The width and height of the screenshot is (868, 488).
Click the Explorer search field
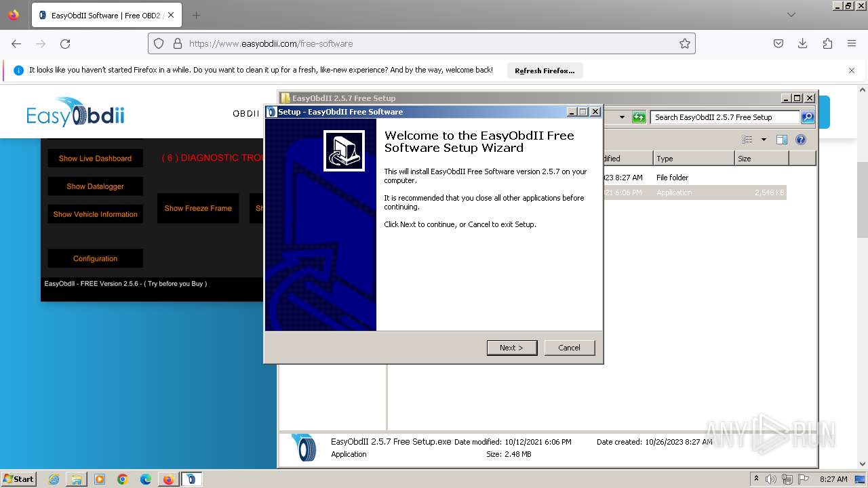click(725, 117)
